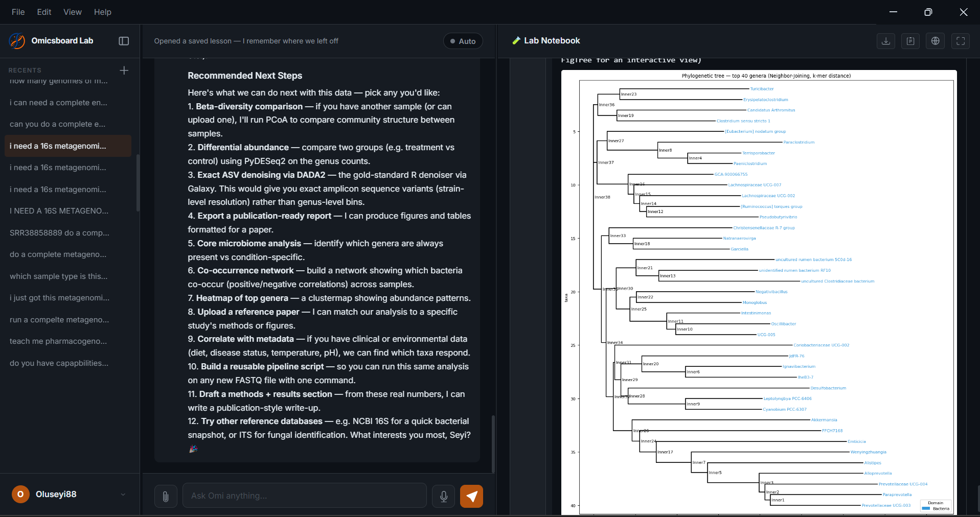Click the orange O user avatar

pos(20,494)
